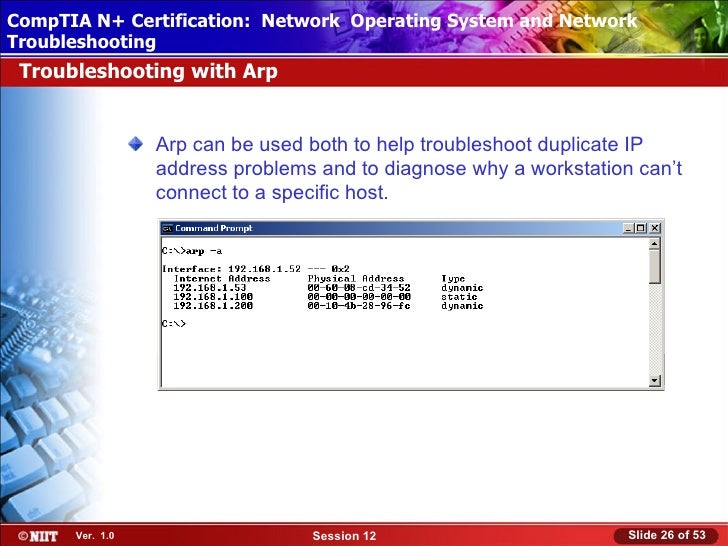Click 'dynamic' type for 192.168.1.200
The width and height of the screenshot is (728, 546).
[462, 306]
